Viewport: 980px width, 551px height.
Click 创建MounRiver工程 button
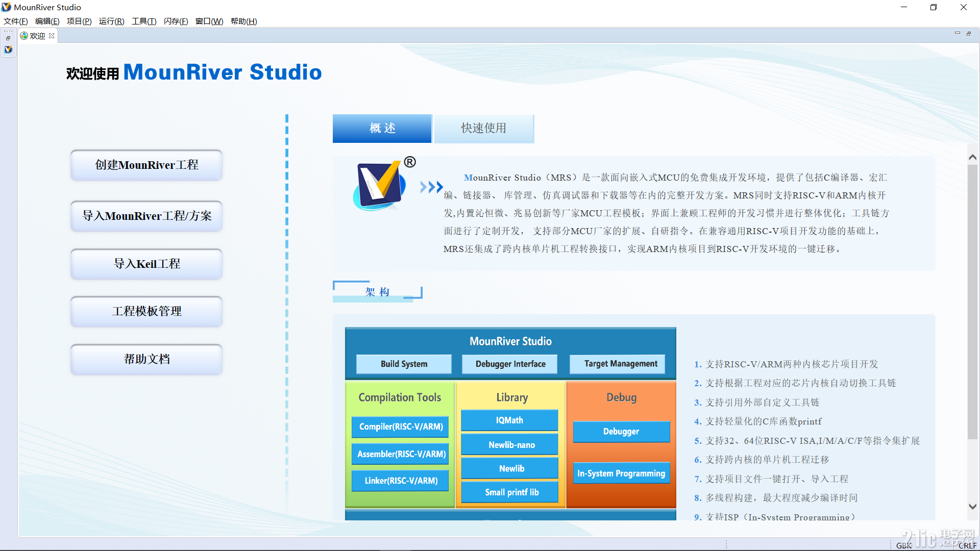click(146, 165)
